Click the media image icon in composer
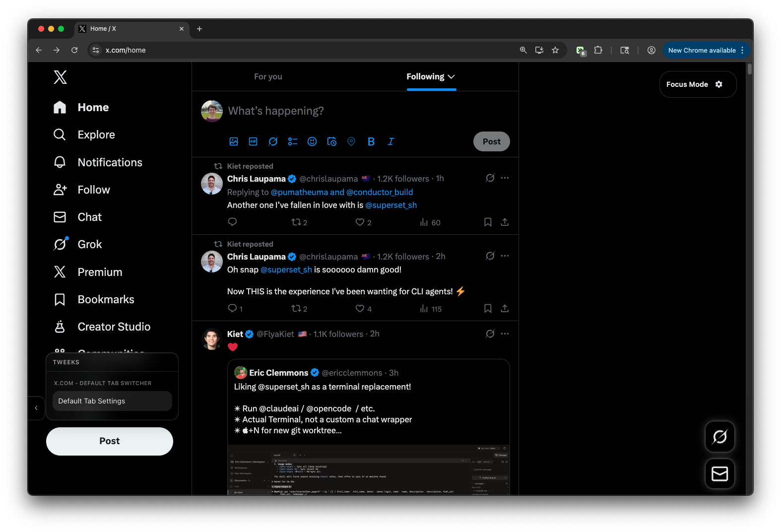 (234, 141)
